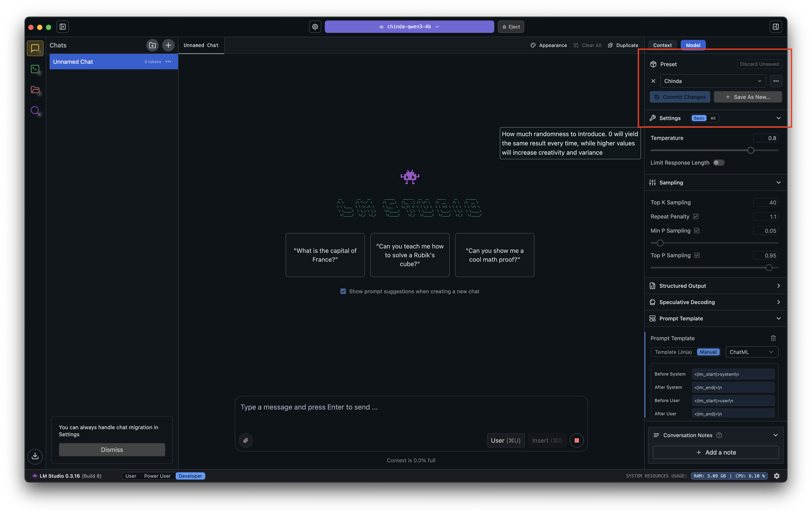This screenshot has width=812, height=515.
Task: Uncheck the Repeat Penalty checkbox
Action: click(696, 216)
